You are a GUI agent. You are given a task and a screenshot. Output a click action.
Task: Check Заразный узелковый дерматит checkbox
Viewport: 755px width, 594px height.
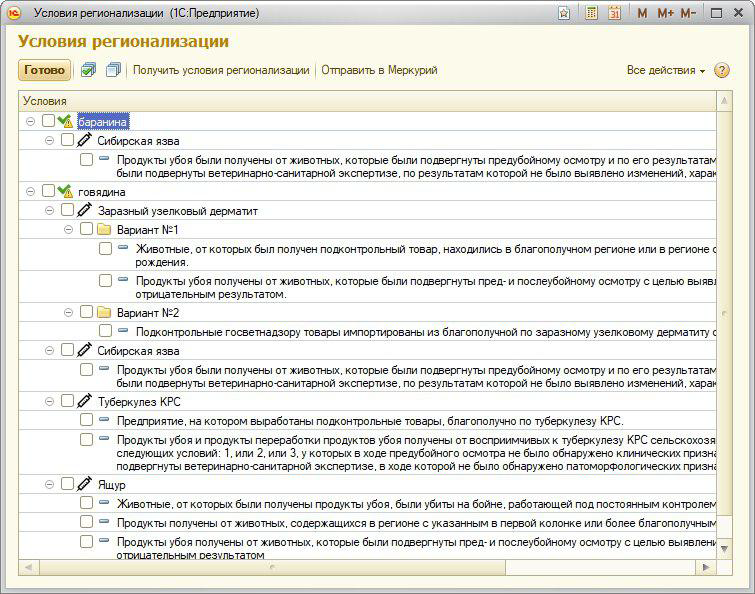(x=67, y=210)
